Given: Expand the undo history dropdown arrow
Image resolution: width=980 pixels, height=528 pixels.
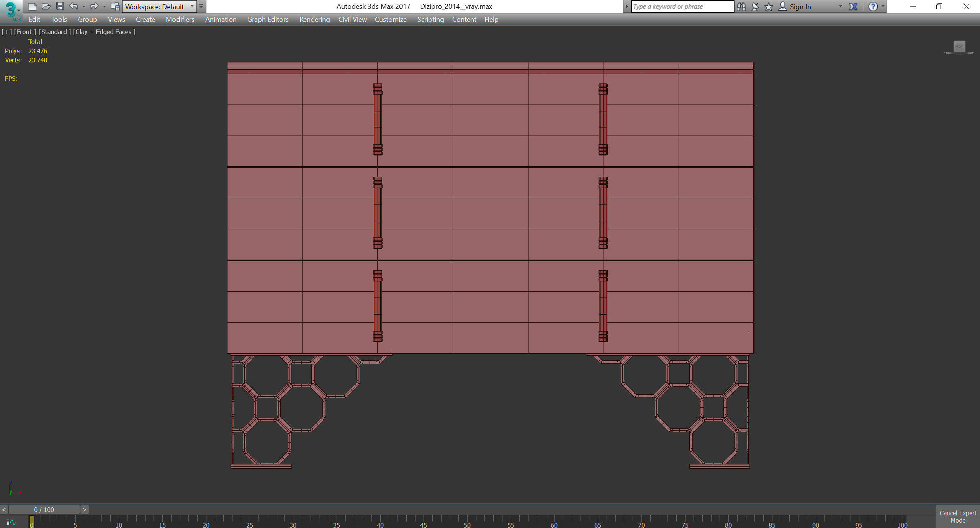Looking at the screenshot, I should coord(83,7).
